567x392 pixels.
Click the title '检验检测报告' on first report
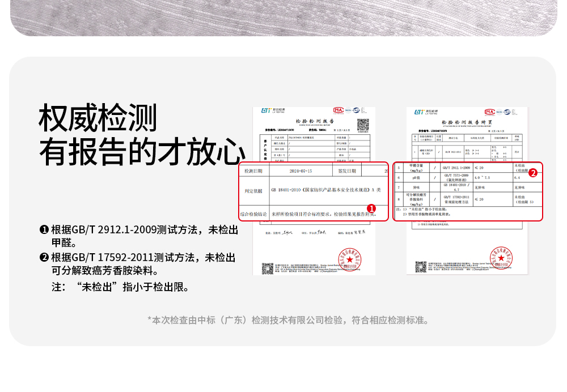pos(315,121)
